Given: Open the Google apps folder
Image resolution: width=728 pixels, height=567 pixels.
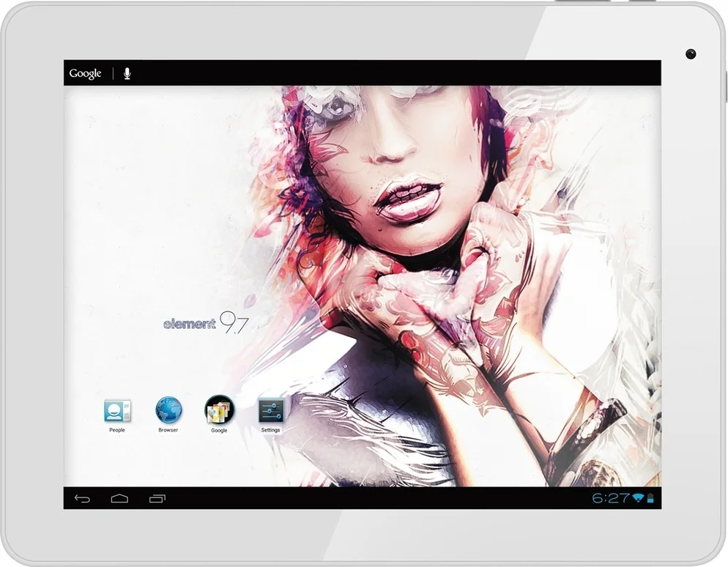Looking at the screenshot, I should point(219,410).
